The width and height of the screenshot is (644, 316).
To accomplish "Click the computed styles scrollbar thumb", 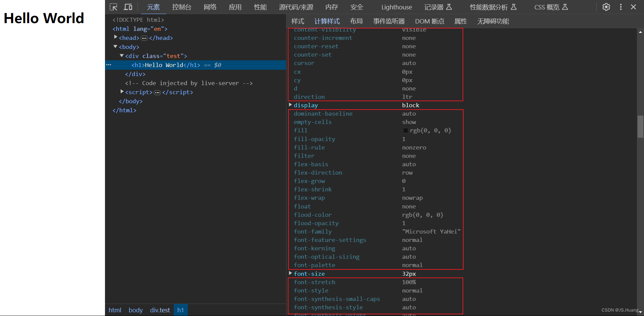I will (x=640, y=127).
